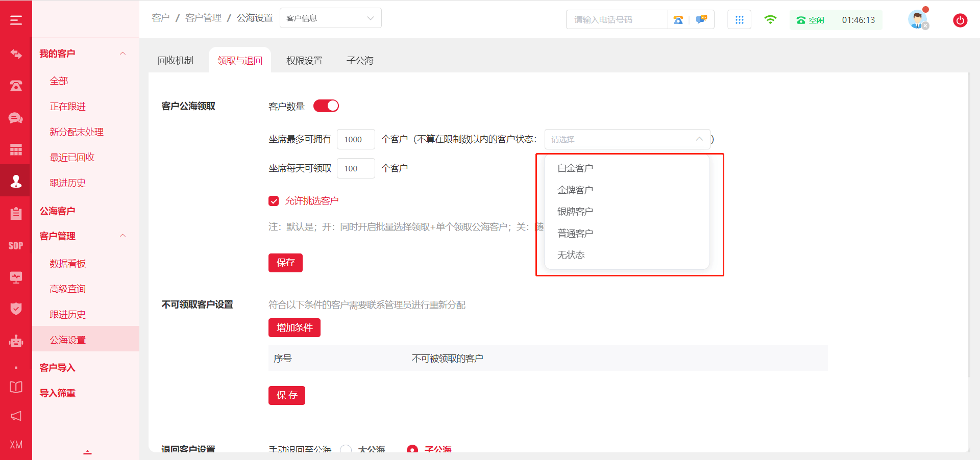
Task: Click the 坐席每天可领取 100 field
Action: coord(356,168)
